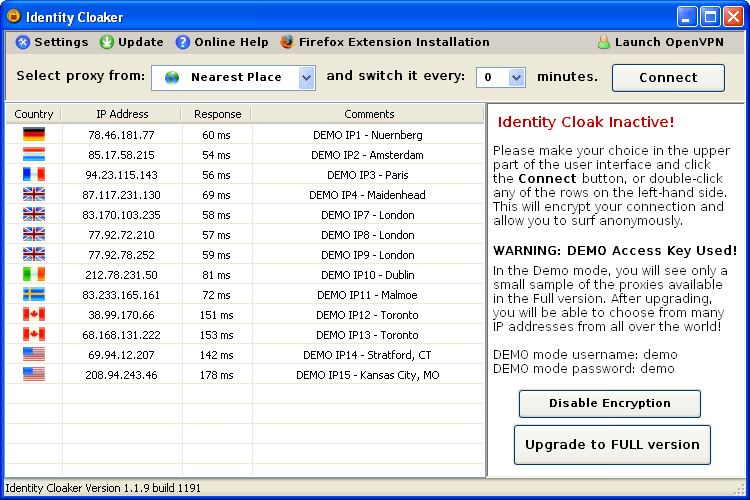Click the globe icon in proxy selector
The image size is (750, 500).
click(172, 78)
